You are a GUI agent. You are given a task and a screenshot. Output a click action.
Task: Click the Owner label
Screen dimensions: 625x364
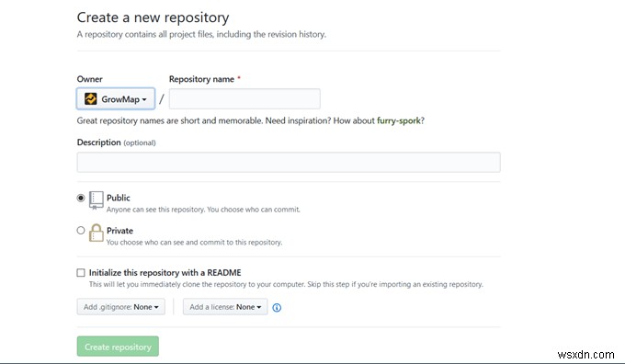[90, 79]
